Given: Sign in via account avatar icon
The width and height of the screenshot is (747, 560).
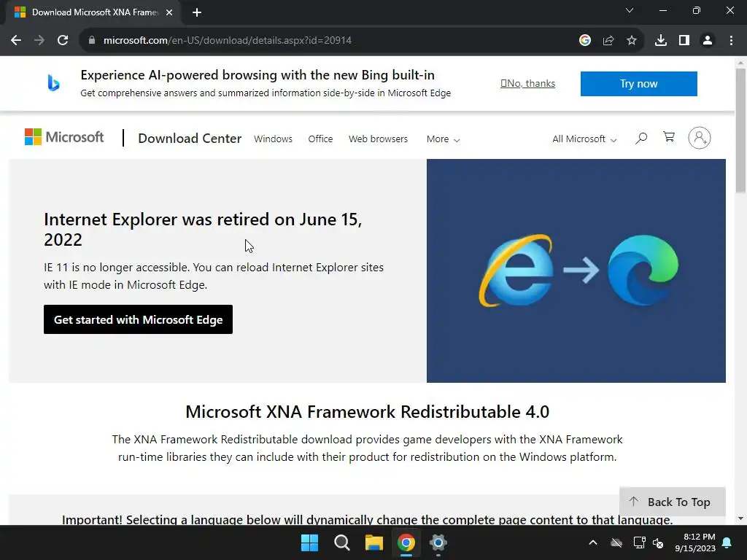Looking at the screenshot, I should tap(700, 138).
